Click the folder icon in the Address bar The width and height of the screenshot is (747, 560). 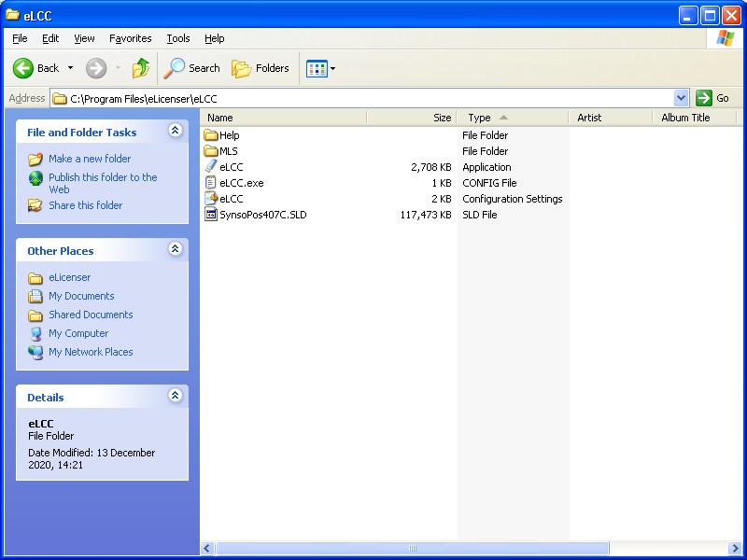pos(59,99)
